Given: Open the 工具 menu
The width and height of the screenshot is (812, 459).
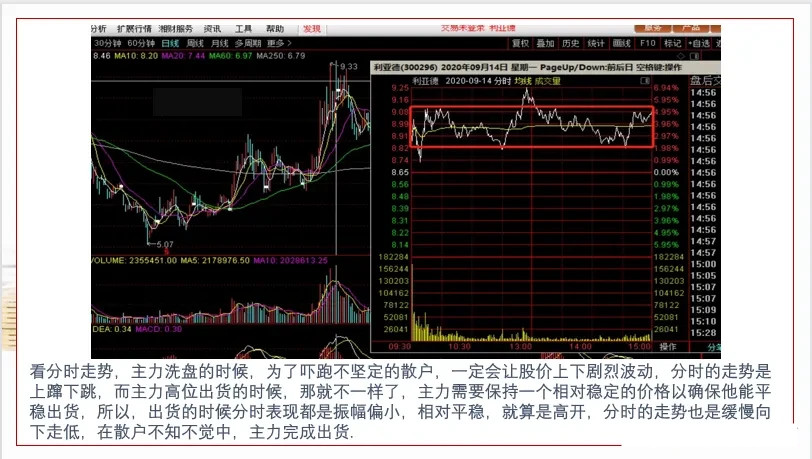Looking at the screenshot, I should coord(243,28).
